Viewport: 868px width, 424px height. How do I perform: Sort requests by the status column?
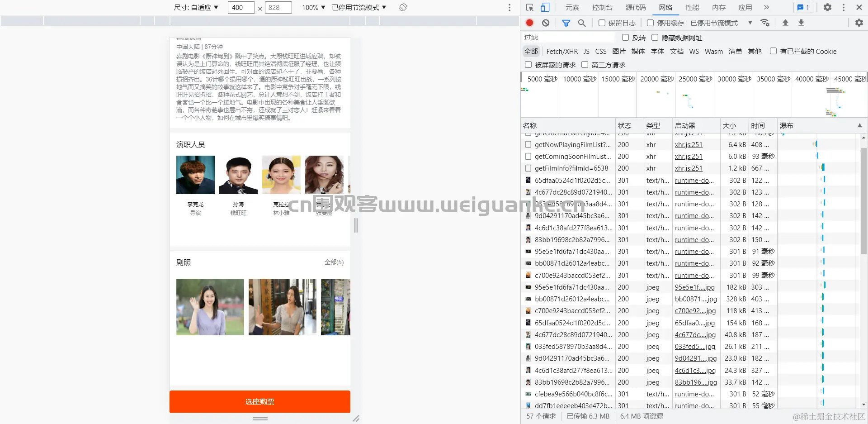pyautogui.click(x=630, y=125)
